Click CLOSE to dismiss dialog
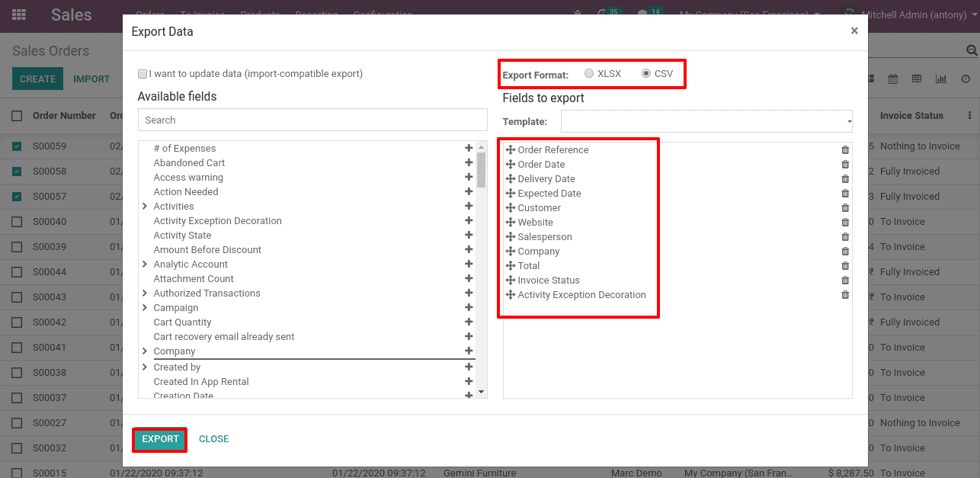This screenshot has width=980, height=478. (x=214, y=439)
